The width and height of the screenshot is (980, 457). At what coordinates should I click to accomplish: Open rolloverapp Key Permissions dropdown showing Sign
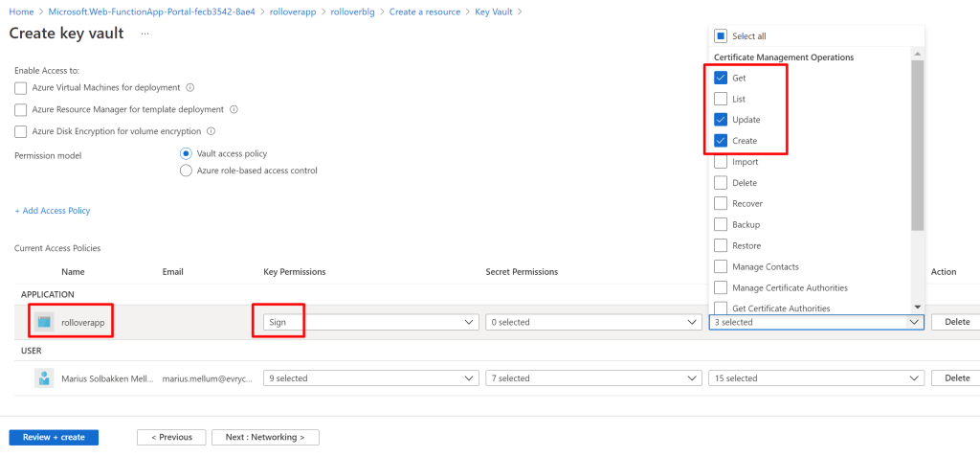(370, 323)
